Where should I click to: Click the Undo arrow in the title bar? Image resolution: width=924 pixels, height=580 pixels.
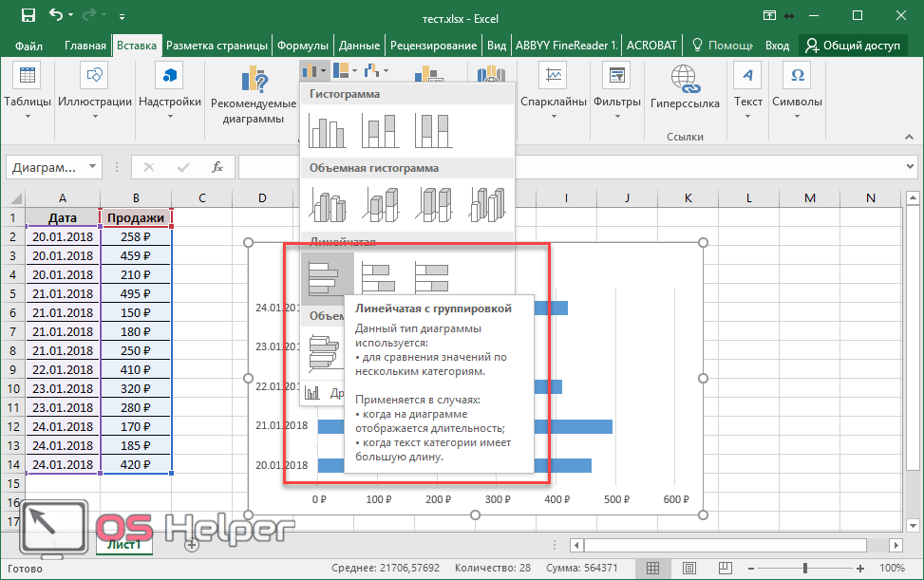pyautogui.click(x=56, y=16)
